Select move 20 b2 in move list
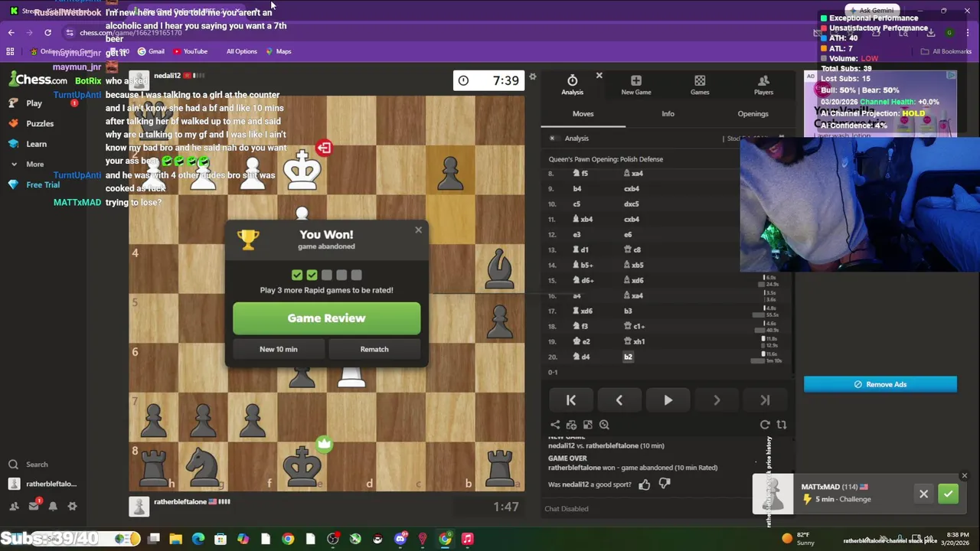This screenshot has width=980, height=551. coord(628,357)
